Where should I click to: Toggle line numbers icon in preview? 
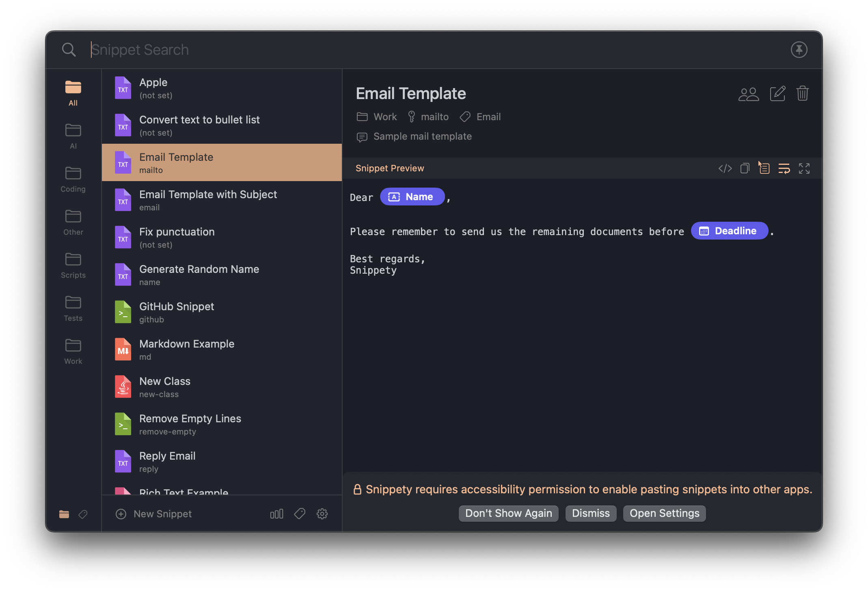(764, 169)
